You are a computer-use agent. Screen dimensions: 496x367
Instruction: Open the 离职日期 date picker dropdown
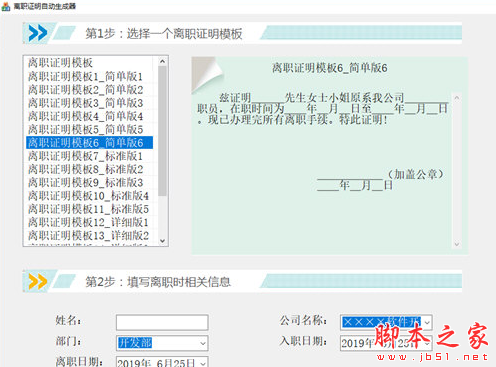[203, 363]
